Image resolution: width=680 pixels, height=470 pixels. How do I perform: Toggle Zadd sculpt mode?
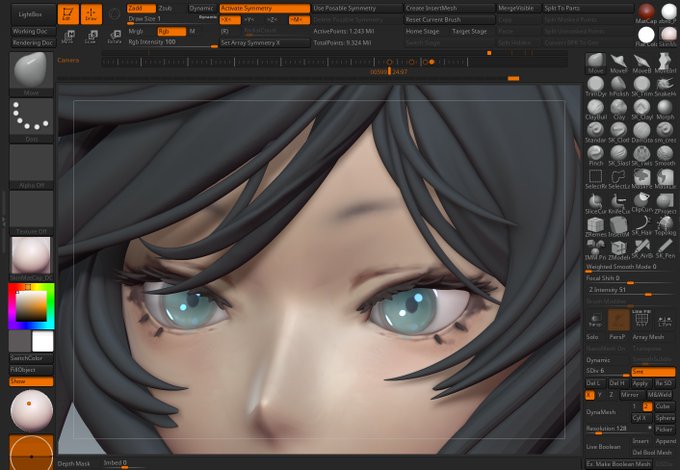pos(141,8)
